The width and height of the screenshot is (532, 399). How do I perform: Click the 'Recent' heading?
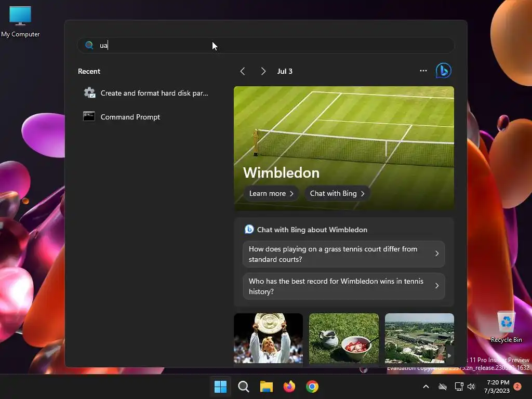click(89, 71)
